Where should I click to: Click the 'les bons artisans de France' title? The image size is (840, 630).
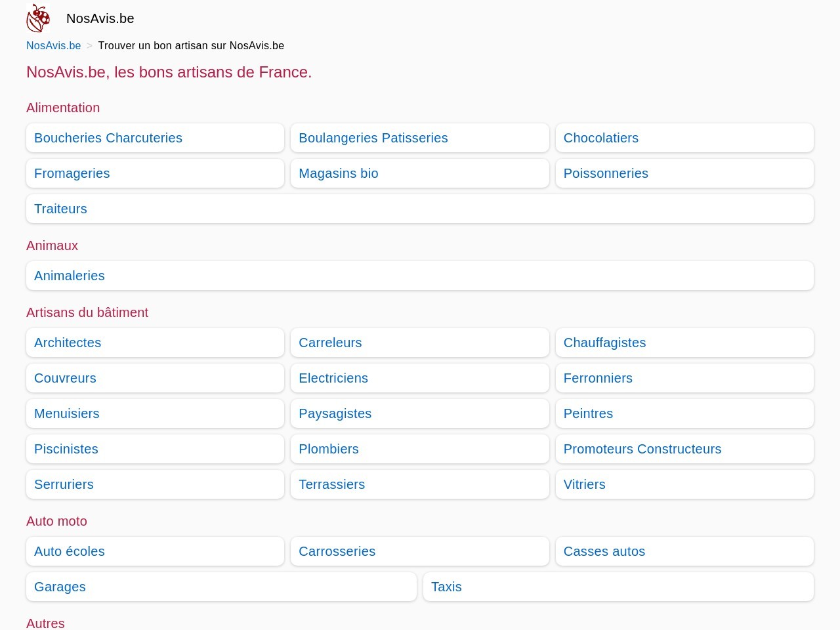pyautogui.click(x=169, y=72)
